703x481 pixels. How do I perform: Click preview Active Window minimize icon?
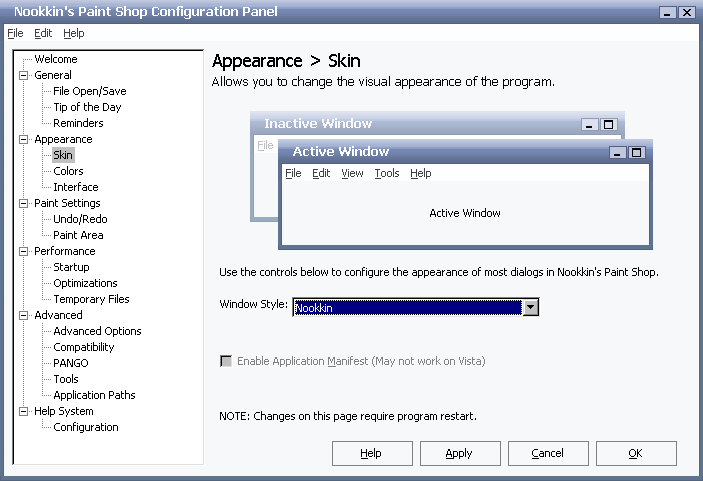point(617,153)
